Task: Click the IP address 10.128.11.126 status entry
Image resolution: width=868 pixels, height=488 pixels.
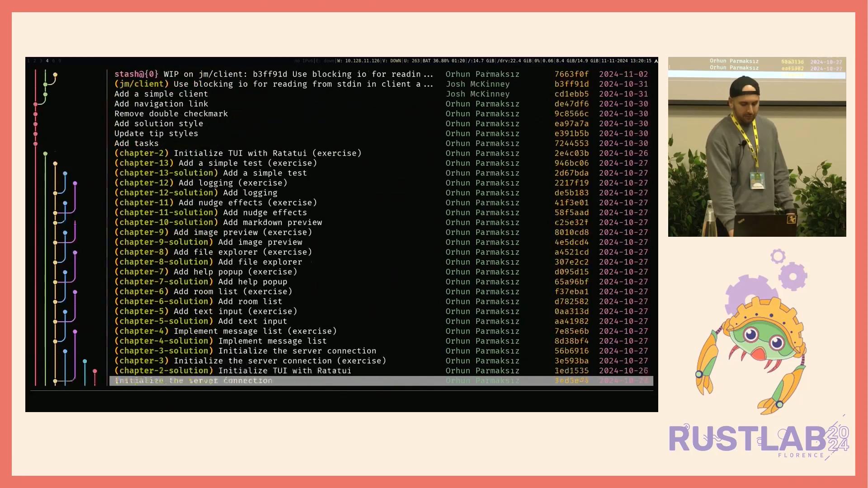Action: click(x=362, y=61)
